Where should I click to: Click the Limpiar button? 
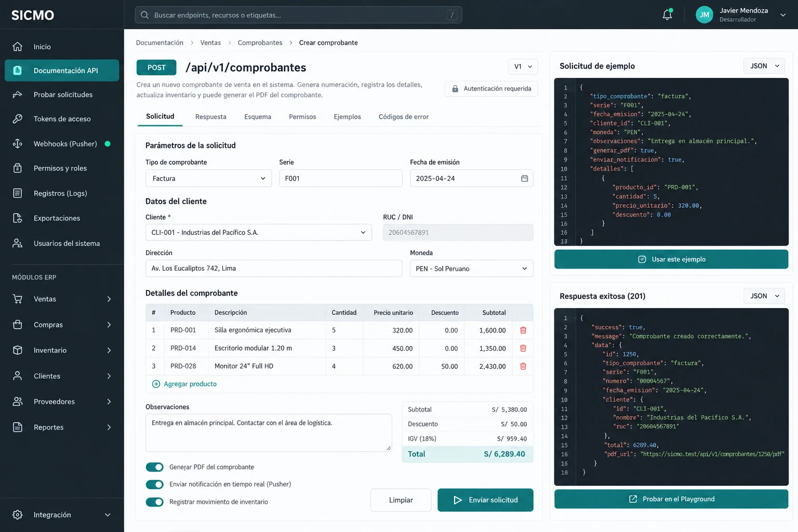[x=401, y=500]
